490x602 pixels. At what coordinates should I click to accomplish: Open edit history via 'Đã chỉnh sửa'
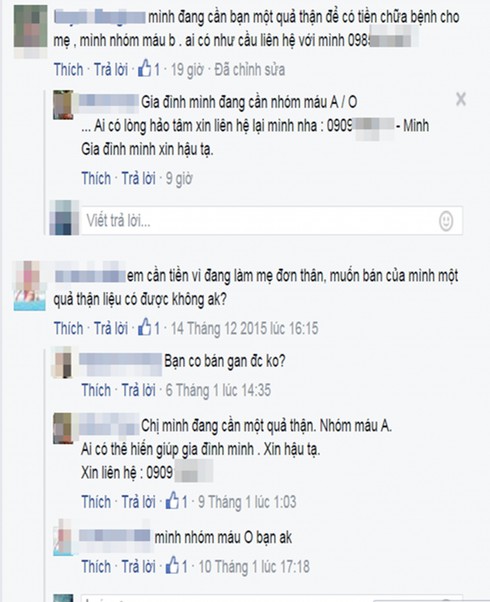click(x=250, y=69)
